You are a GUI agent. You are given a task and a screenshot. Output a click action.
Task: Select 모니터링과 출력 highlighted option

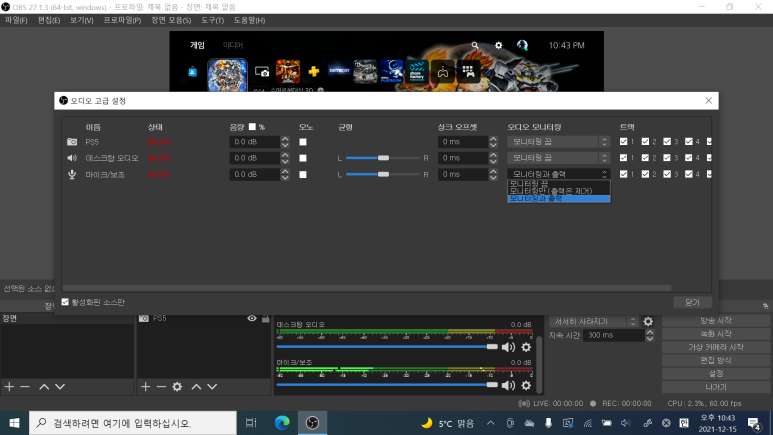tap(559, 198)
